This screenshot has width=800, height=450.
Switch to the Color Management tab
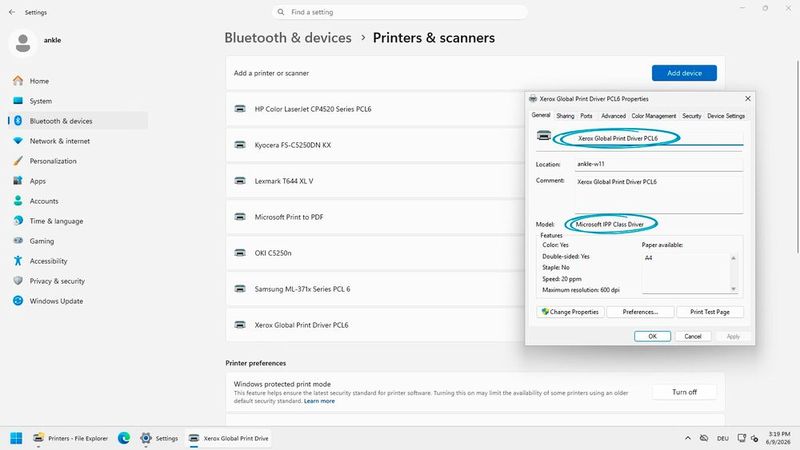pos(654,116)
